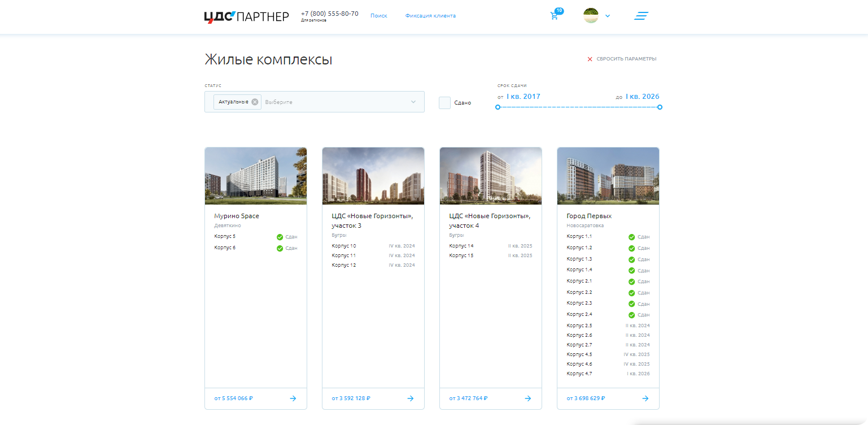Screen dimensions: 868x425
Task: Click the green check for Корпус 2.3
Action: tap(632, 303)
